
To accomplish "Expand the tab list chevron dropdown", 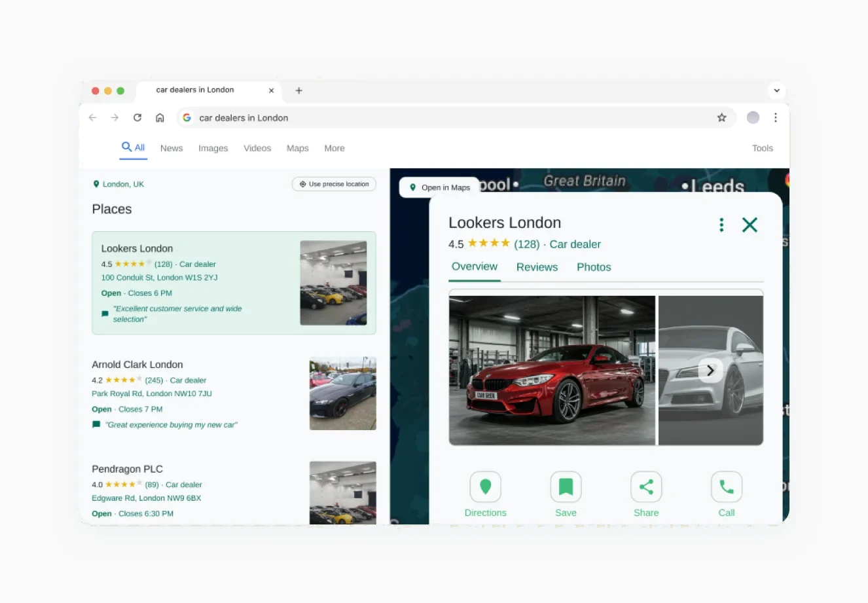I will 776,90.
